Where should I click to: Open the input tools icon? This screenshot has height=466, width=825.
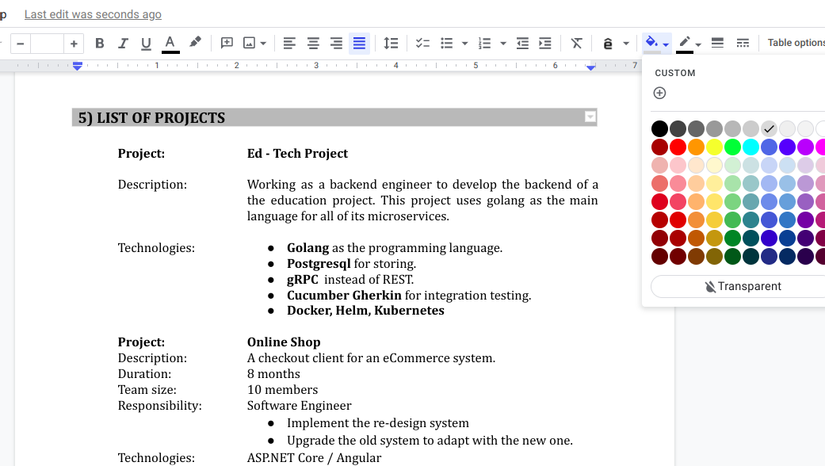(x=608, y=44)
